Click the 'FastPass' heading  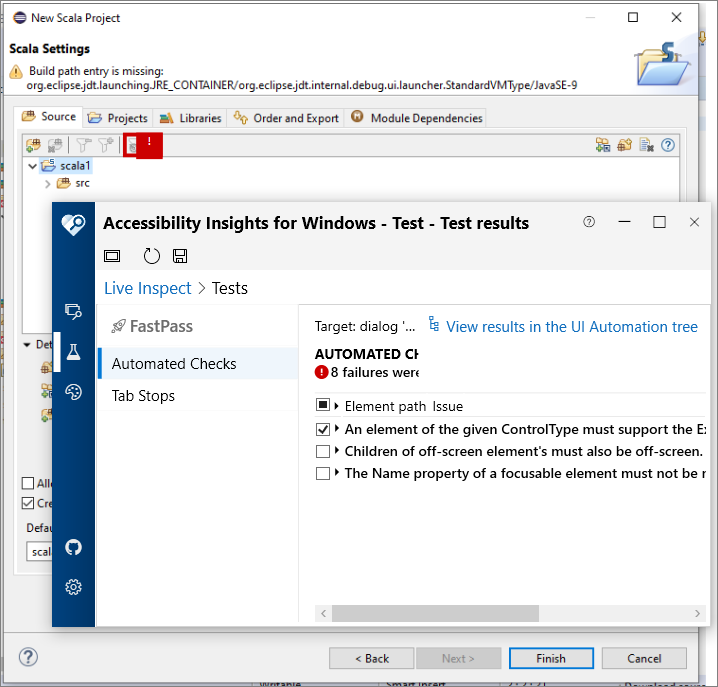[x=161, y=327]
